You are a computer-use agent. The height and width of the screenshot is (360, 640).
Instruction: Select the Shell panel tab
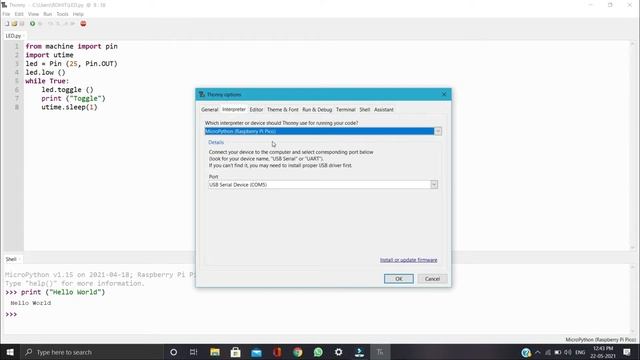[11, 259]
